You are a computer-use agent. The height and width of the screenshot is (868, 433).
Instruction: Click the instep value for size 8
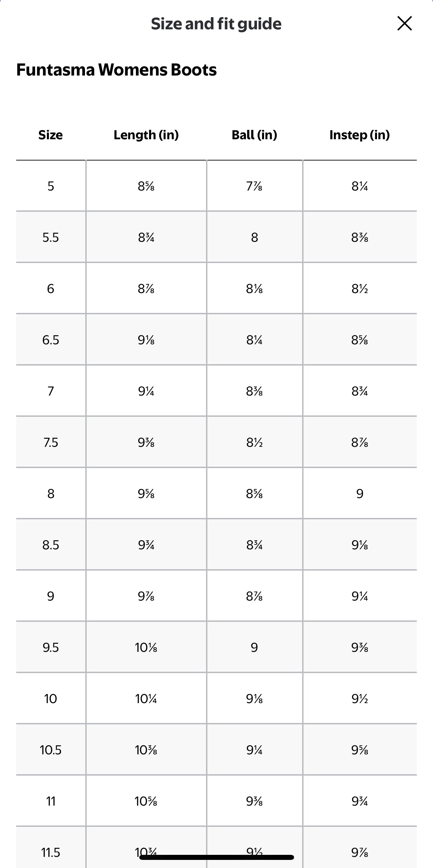click(x=359, y=494)
